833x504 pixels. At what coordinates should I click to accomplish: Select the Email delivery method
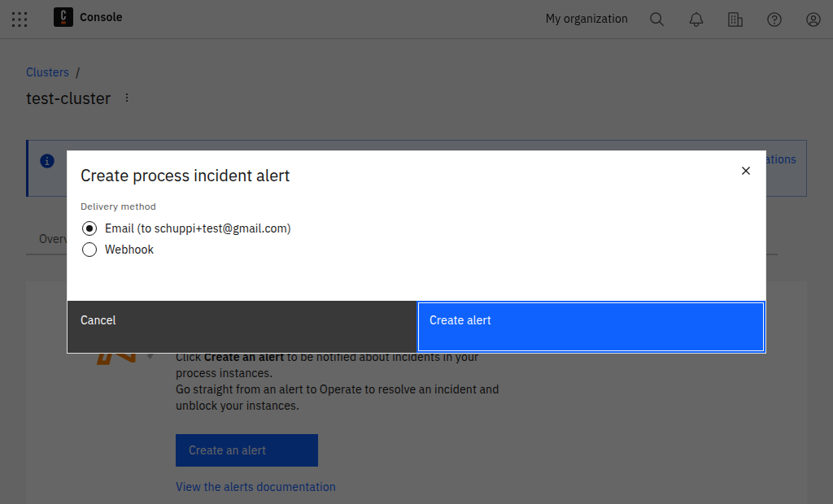(89, 228)
